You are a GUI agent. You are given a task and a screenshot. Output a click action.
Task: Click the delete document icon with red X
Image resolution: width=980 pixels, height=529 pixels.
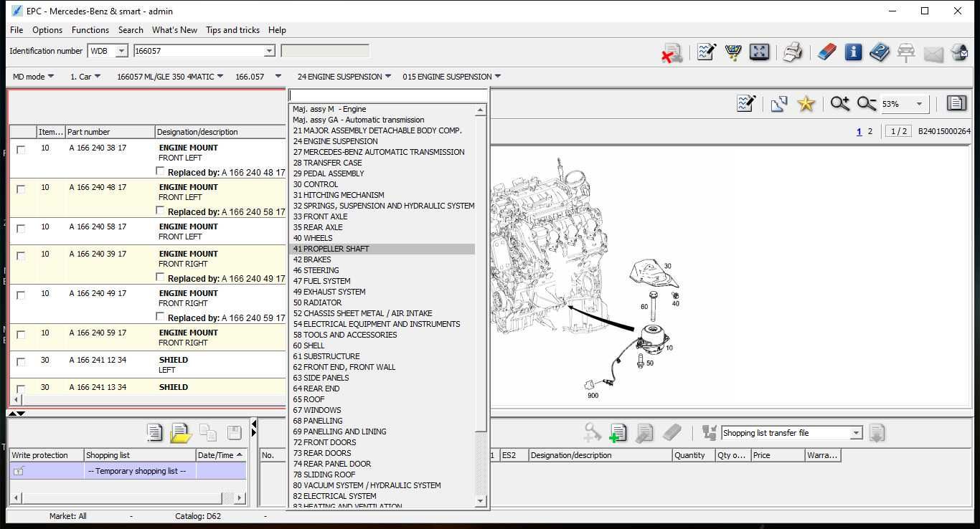pyautogui.click(x=672, y=52)
